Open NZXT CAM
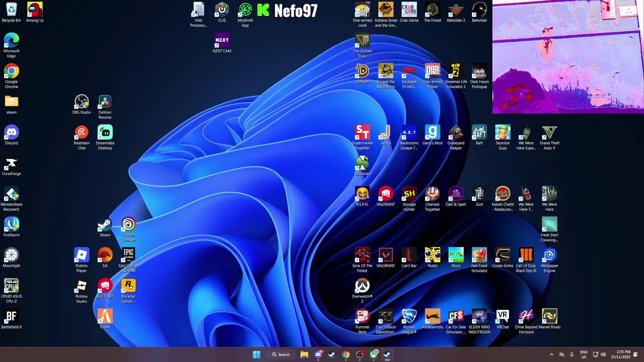 [222, 43]
